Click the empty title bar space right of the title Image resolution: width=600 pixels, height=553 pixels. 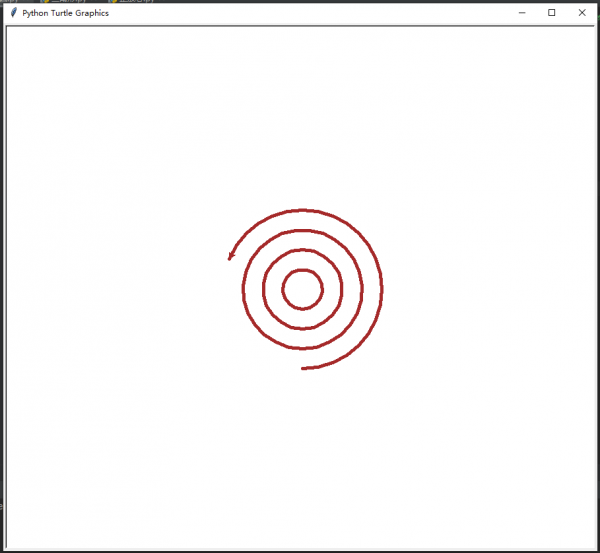point(300,13)
